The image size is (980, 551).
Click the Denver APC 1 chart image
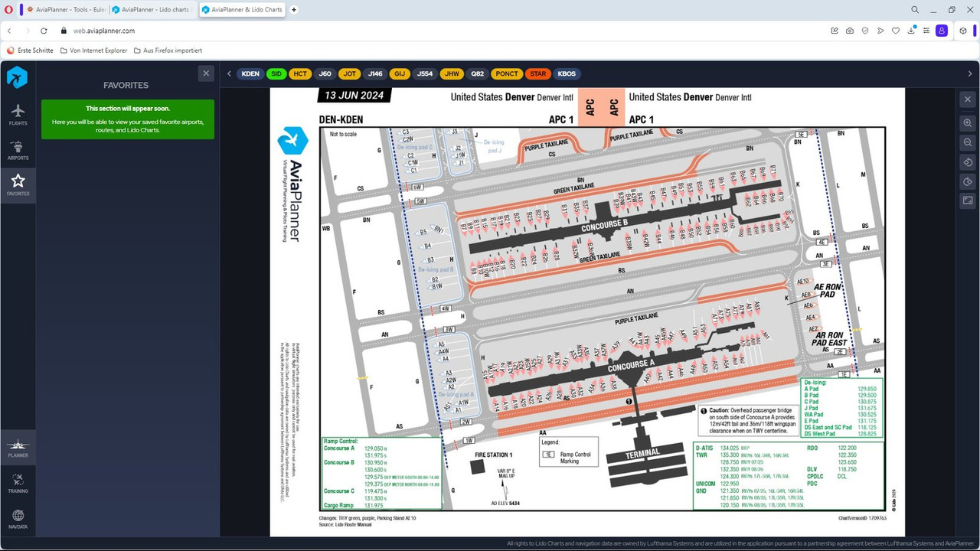click(x=587, y=312)
